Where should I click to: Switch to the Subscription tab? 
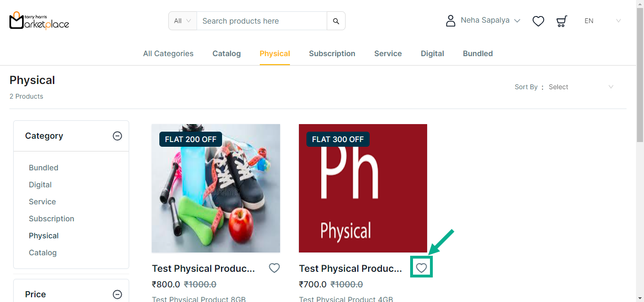coord(332,54)
